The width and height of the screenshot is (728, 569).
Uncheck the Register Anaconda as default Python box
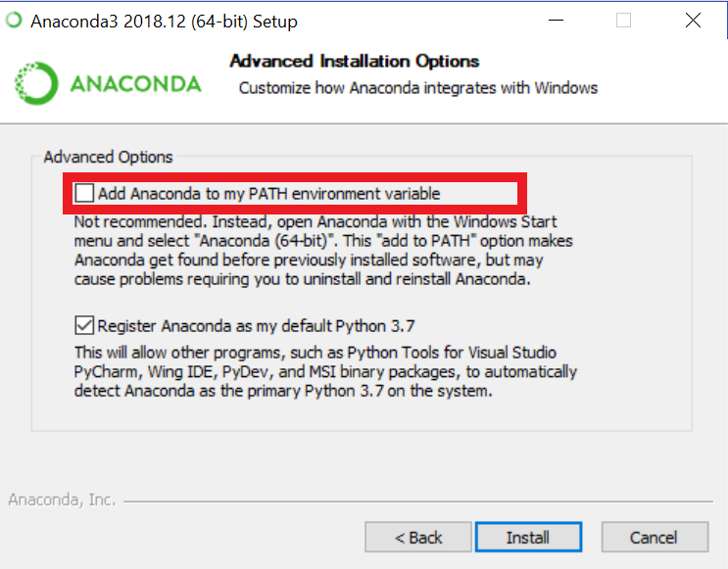(85, 325)
